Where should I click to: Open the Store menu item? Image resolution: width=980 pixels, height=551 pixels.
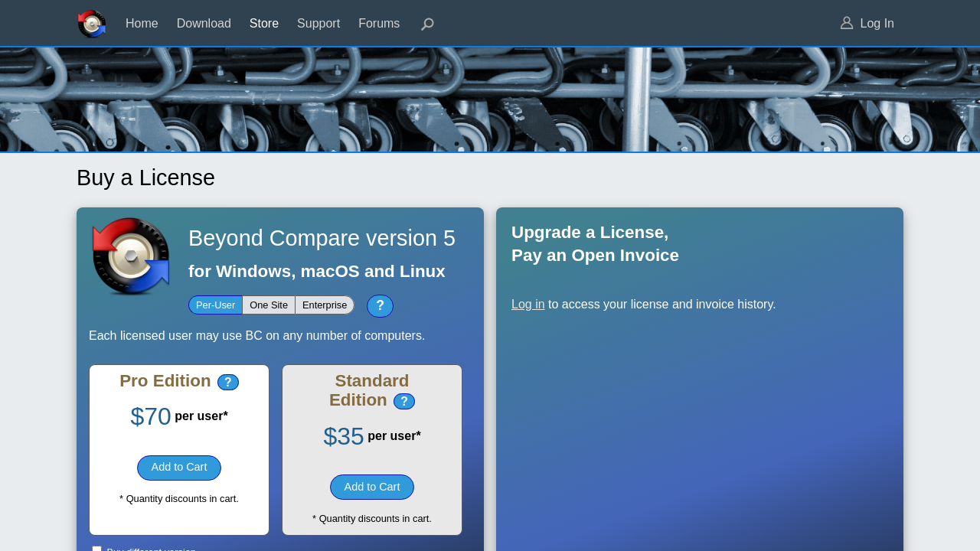coord(264,24)
